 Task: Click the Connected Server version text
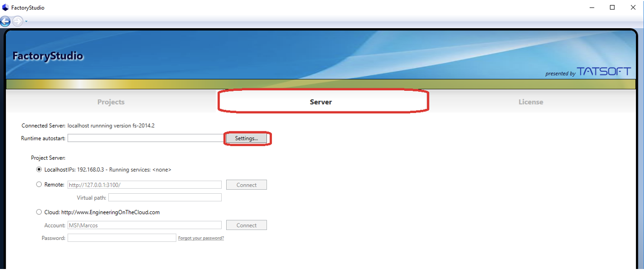tap(111, 125)
